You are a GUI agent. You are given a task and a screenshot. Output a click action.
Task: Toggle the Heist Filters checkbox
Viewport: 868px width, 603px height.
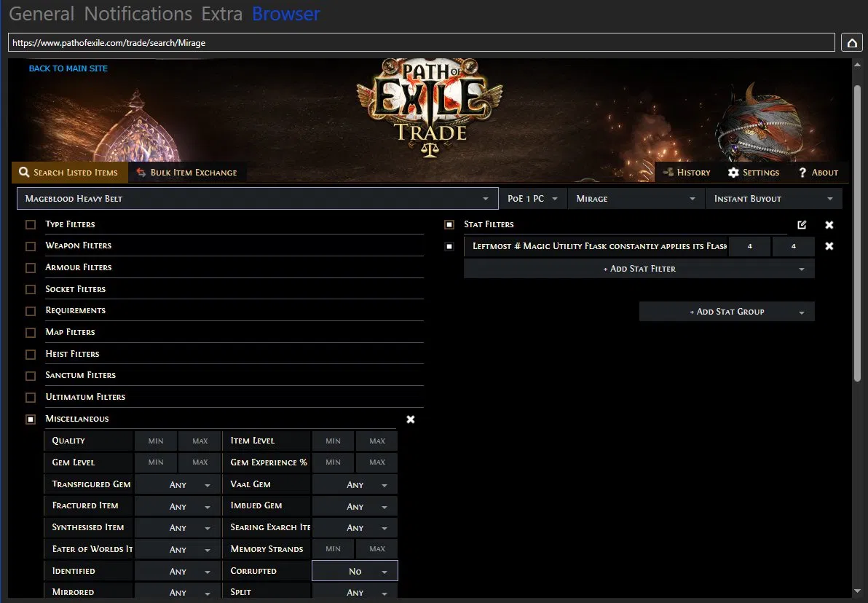point(31,354)
